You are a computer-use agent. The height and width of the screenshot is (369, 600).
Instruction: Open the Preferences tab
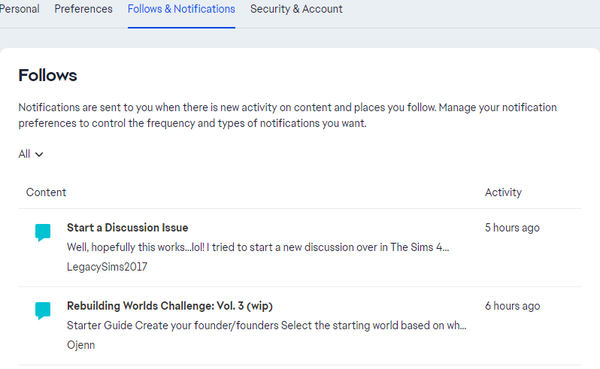click(83, 9)
